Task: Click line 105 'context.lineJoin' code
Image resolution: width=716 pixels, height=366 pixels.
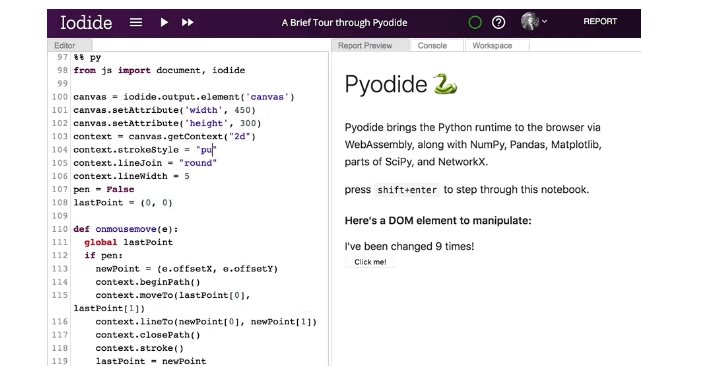Action: coord(145,163)
